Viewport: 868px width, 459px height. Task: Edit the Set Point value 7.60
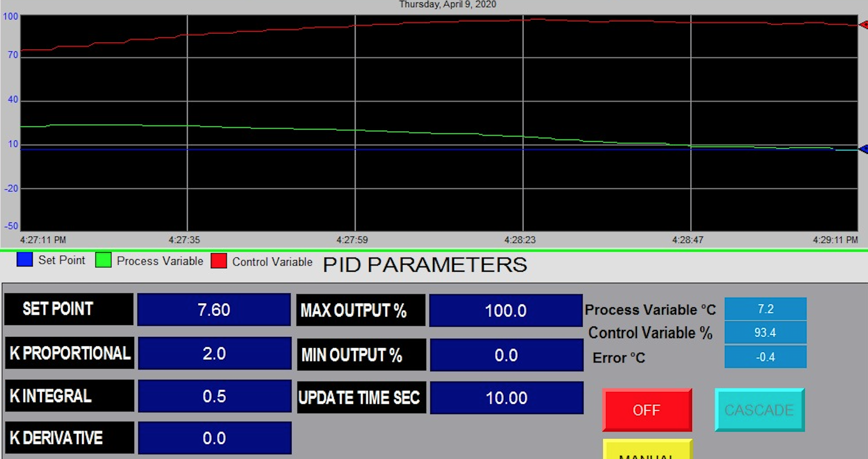214,310
